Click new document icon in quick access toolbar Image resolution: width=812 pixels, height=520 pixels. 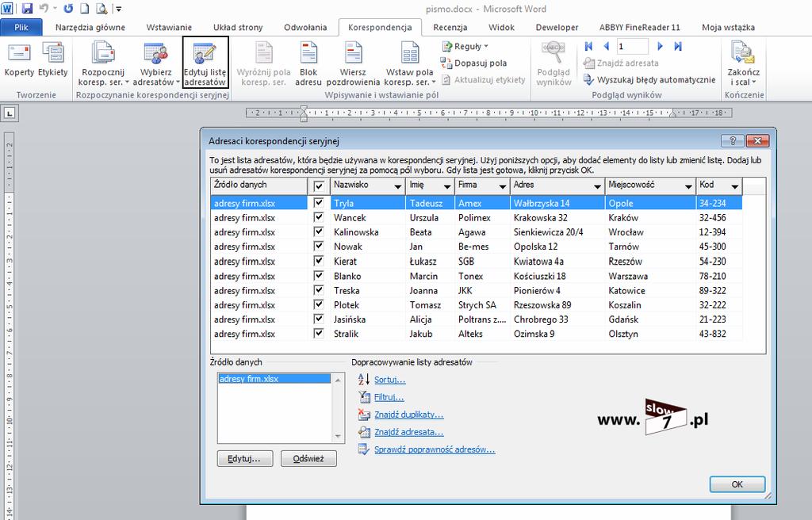coord(84,8)
